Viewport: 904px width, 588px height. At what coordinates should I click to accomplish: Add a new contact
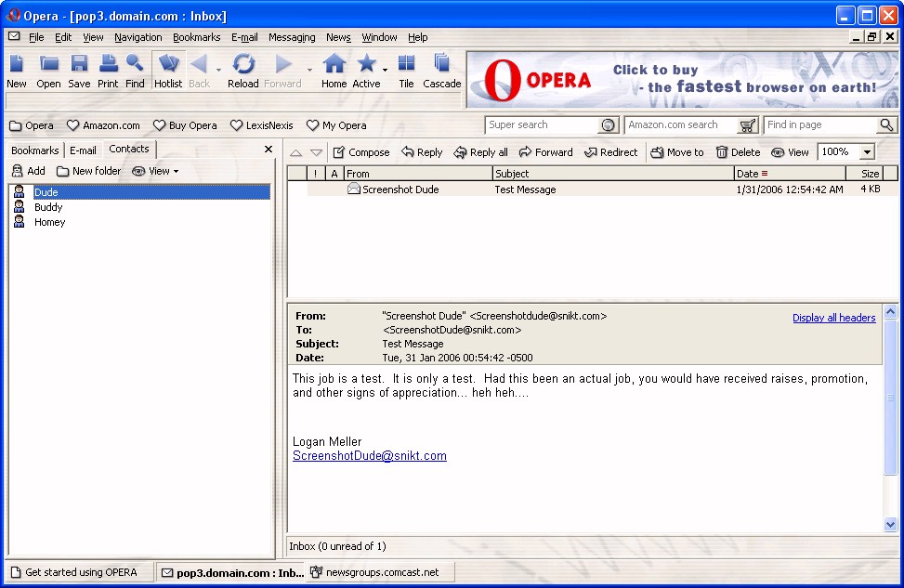pos(29,171)
